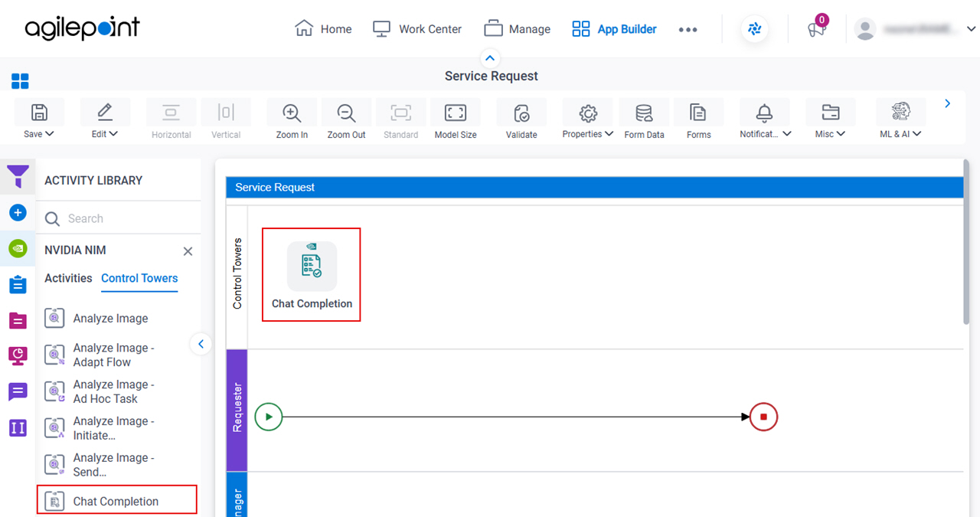
Task: Open the Forms icon
Action: click(698, 113)
